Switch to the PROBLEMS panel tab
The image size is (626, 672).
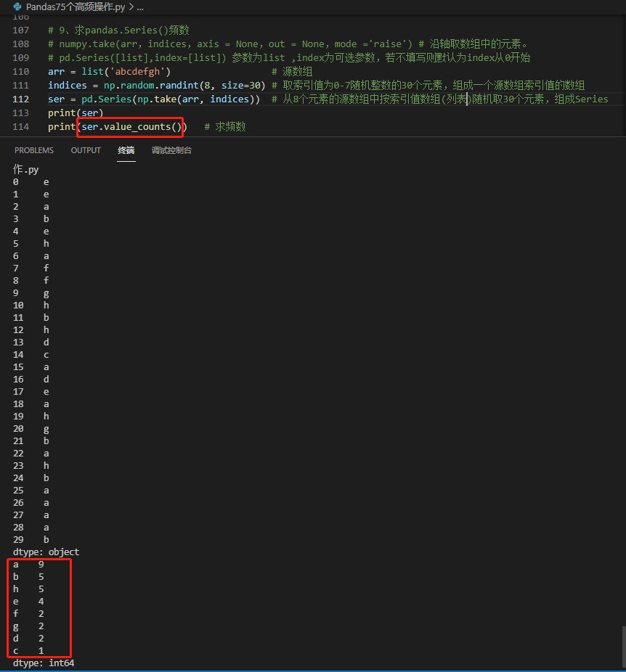click(x=34, y=150)
